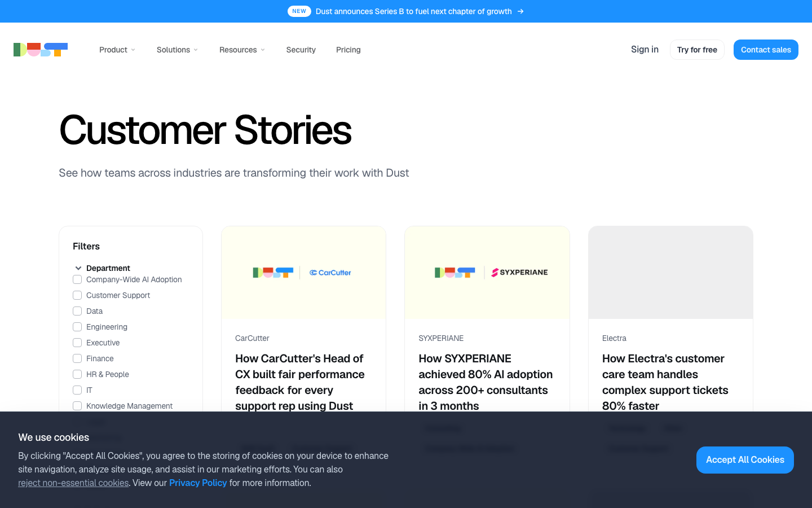This screenshot has width=812, height=508.
Task: Click the Dust logo in CarCutter card image
Action: (273, 273)
